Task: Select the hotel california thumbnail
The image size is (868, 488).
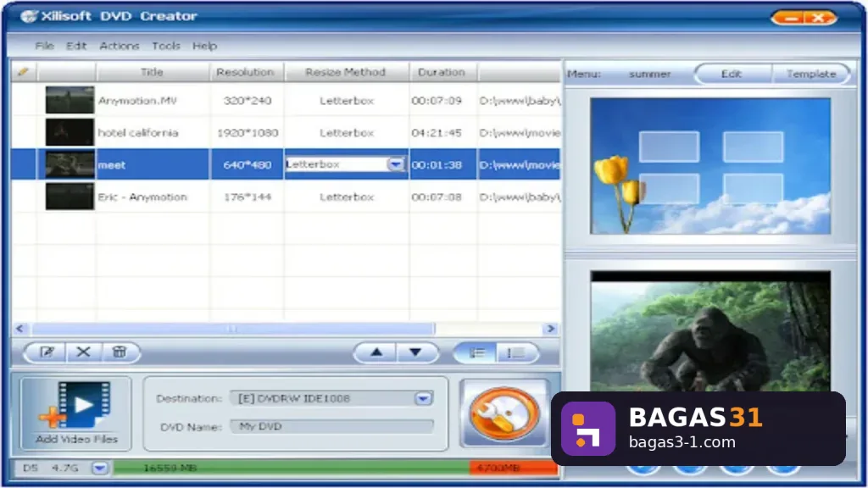Action: click(70, 132)
